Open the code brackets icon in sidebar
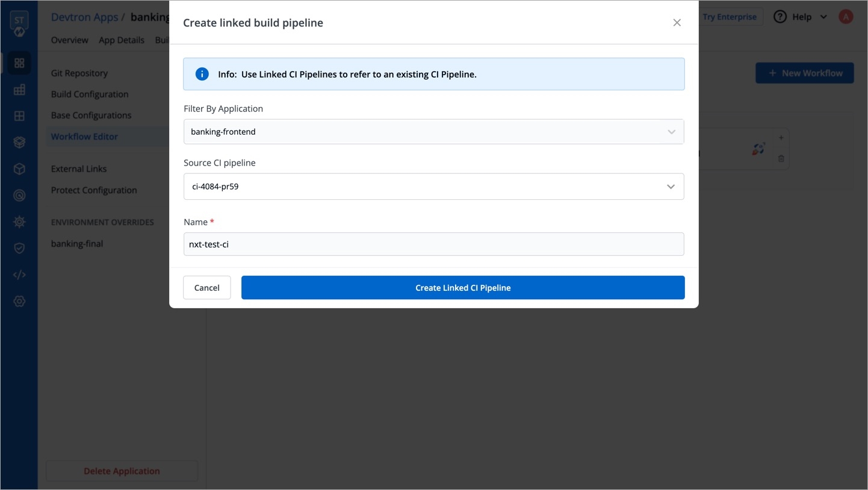Screen dimensions: 868x490 click(19, 275)
